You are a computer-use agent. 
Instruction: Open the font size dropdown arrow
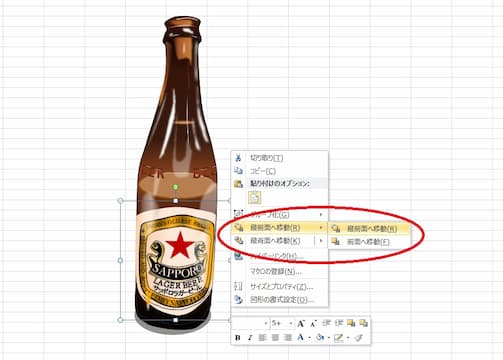click(291, 323)
